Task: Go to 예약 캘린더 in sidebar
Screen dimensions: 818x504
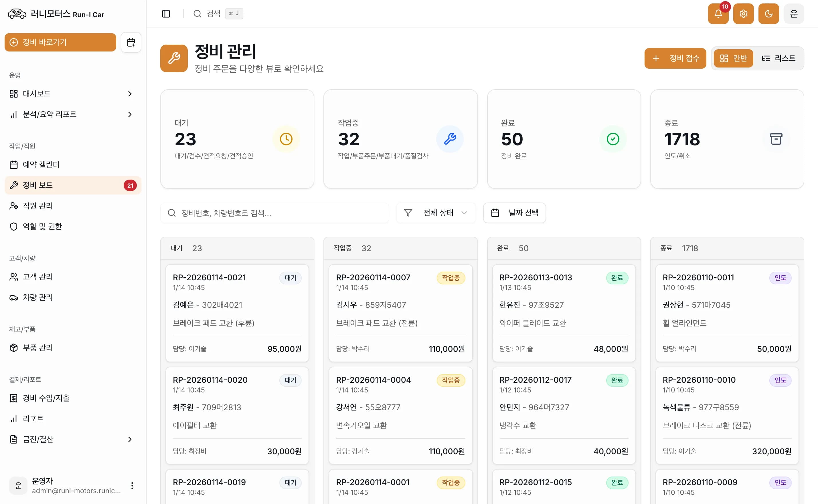Action: pyautogui.click(x=41, y=165)
